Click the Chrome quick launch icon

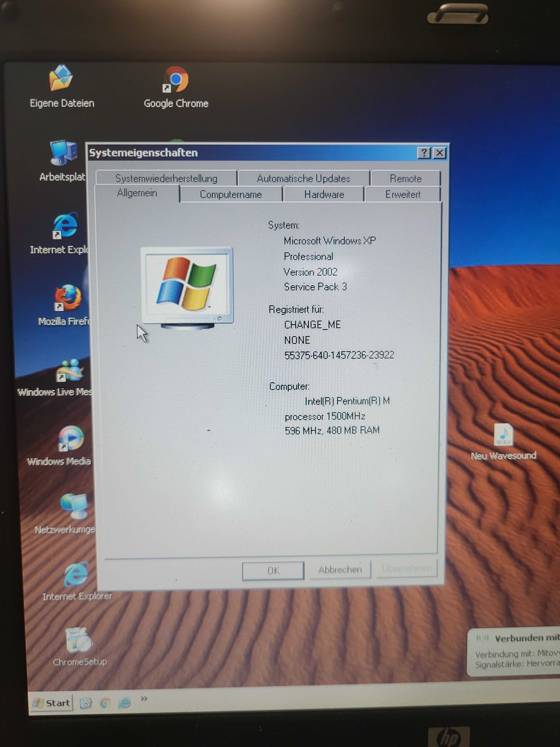point(105,703)
